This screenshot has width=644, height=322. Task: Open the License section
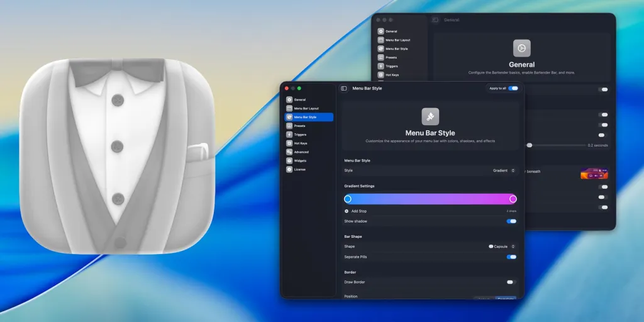(x=299, y=169)
